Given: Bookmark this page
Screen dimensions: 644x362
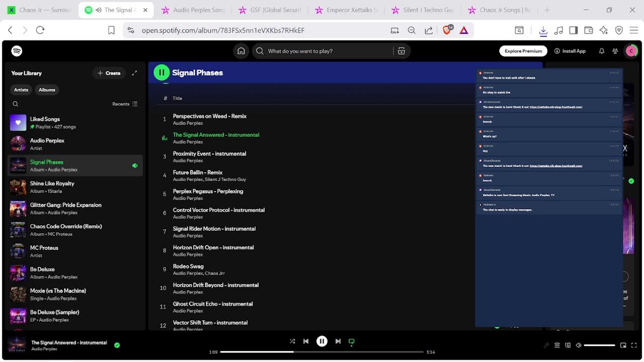Looking at the screenshot, I should [111, 30].
